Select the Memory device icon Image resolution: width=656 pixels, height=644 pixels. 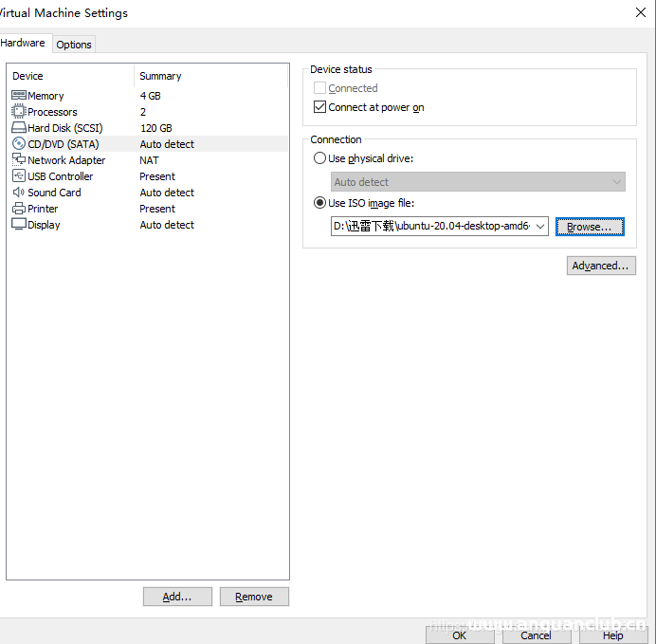(x=19, y=96)
